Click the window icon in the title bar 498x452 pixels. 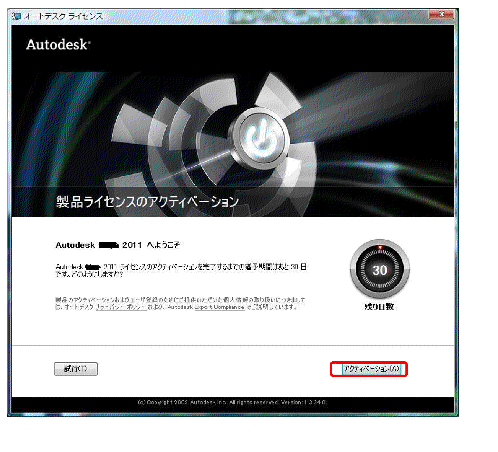tap(16, 16)
